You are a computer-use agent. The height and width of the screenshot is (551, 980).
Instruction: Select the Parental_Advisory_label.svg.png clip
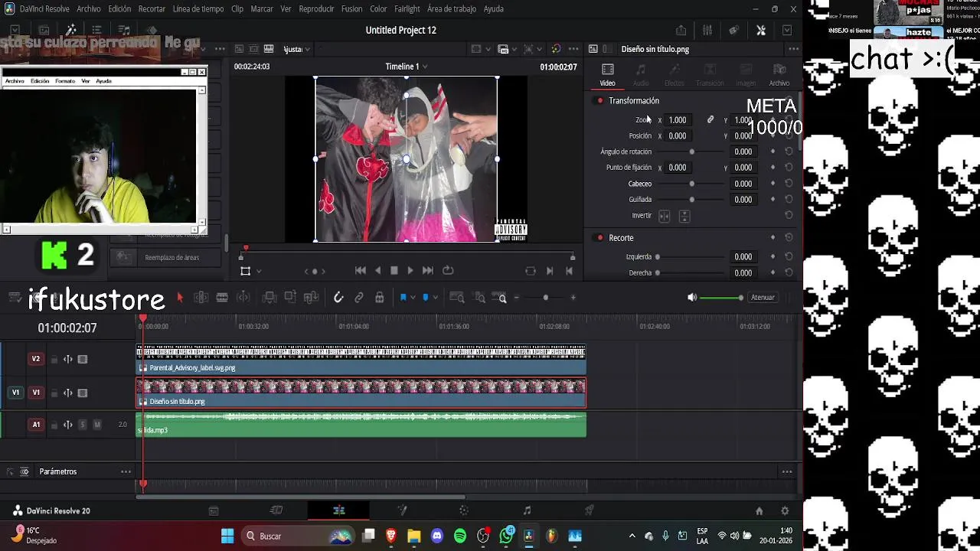361,360
